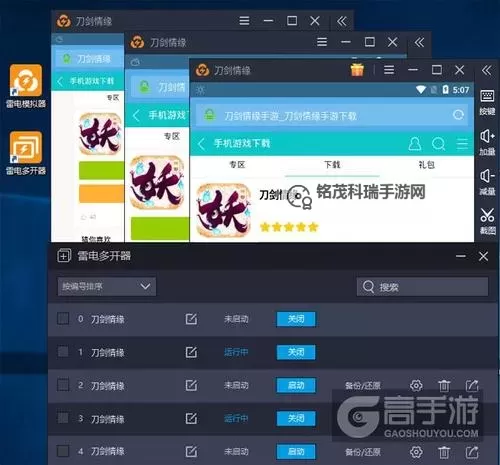The height and width of the screenshot is (465, 500).
Task: Rename instance 2 with its edit icon
Action: click(x=191, y=385)
